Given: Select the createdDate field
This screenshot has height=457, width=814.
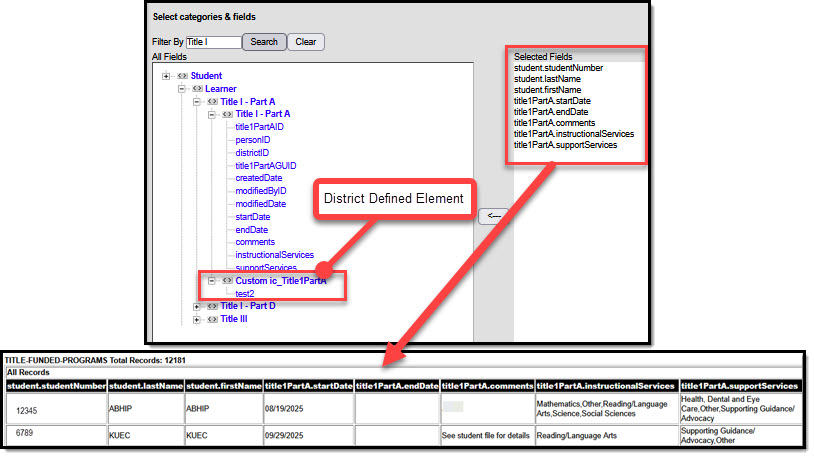Looking at the screenshot, I should point(259,178).
